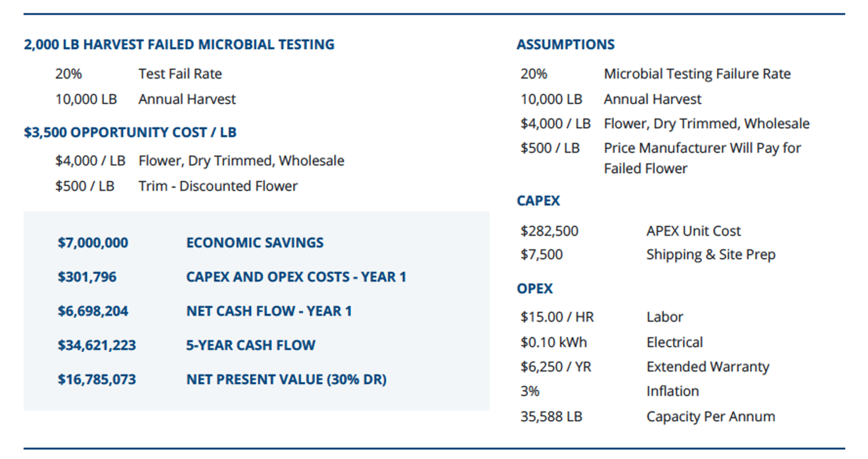
Task: Click the 'Extended Warranty' line item
Action: coord(707,367)
